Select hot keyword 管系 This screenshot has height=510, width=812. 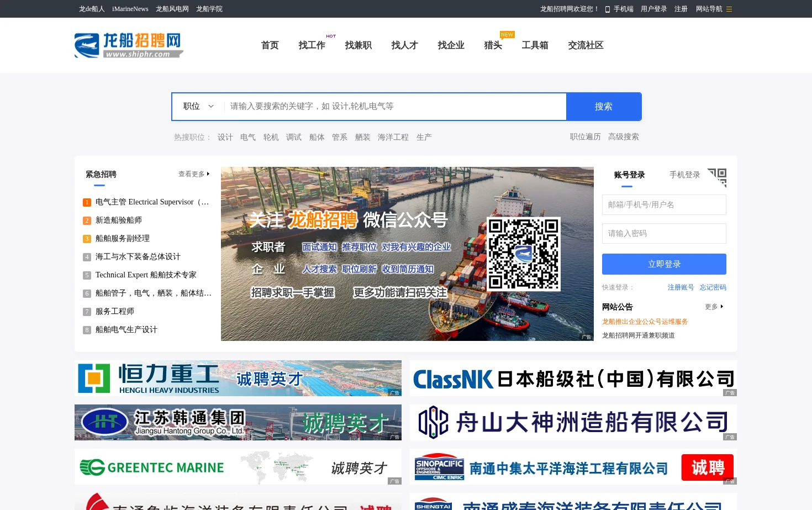pyautogui.click(x=340, y=137)
